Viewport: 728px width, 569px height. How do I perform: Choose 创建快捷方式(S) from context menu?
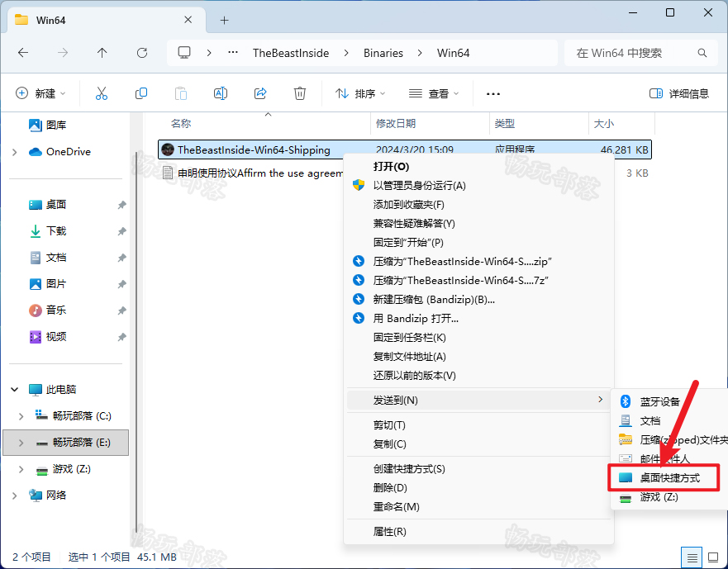pyautogui.click(x=478, y=469)
